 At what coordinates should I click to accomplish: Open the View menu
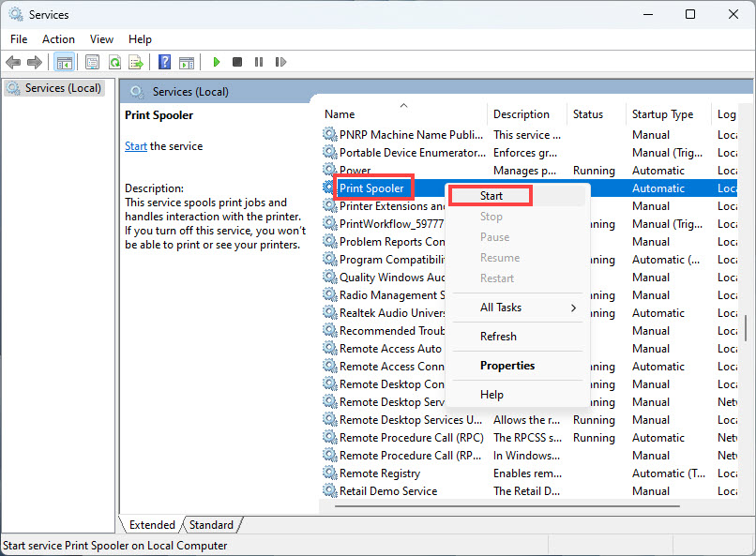pyautogui.click(x=101, y=38)
